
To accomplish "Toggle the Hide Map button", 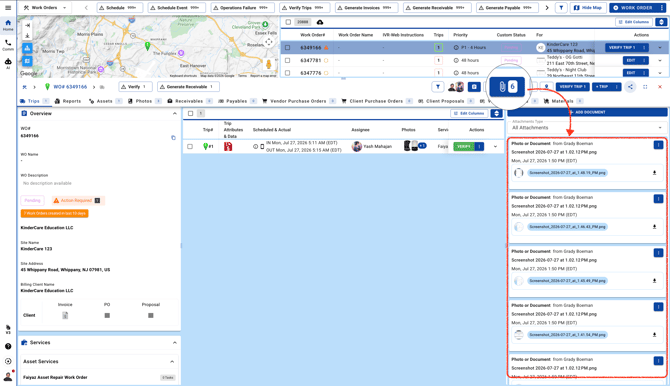I will tap(588, 8).
